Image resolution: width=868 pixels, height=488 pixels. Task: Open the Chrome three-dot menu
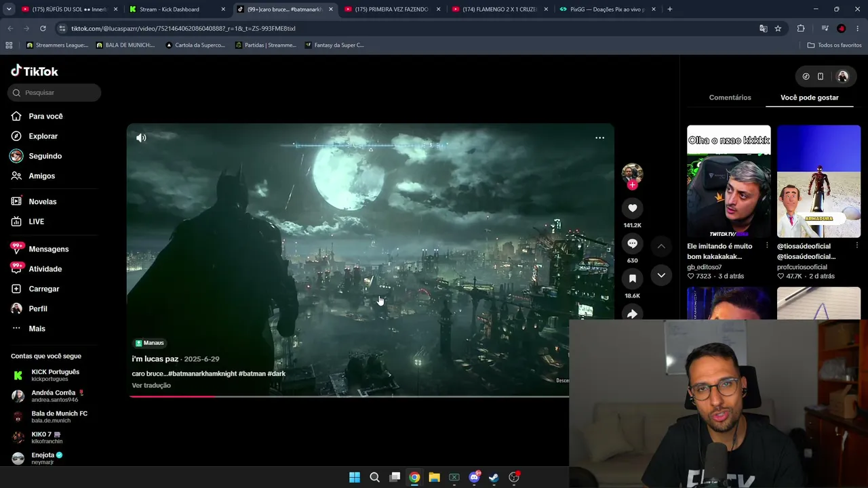(x=858, y=28)
